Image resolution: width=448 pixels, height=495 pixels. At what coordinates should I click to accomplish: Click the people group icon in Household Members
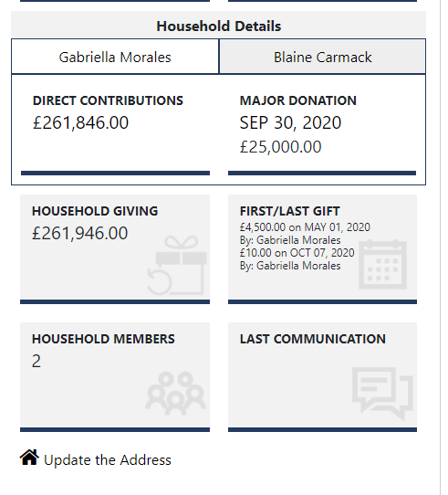176,393
